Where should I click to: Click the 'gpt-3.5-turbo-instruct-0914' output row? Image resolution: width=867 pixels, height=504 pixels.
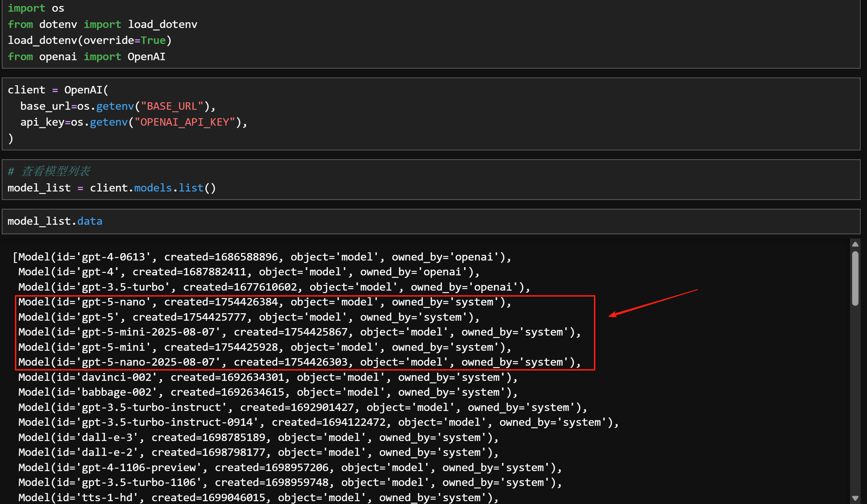[319, 422]
